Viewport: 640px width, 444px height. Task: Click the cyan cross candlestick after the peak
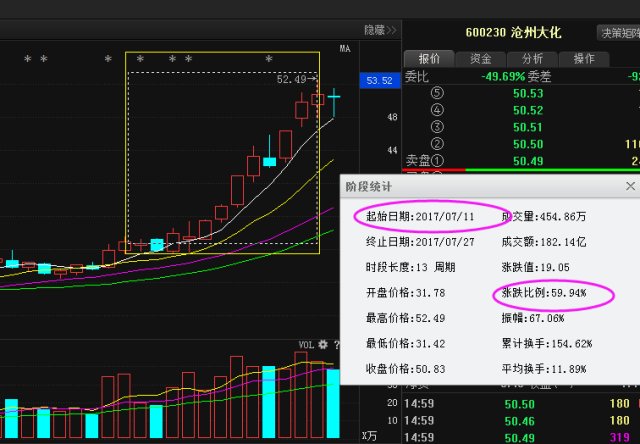pos(333,98)
